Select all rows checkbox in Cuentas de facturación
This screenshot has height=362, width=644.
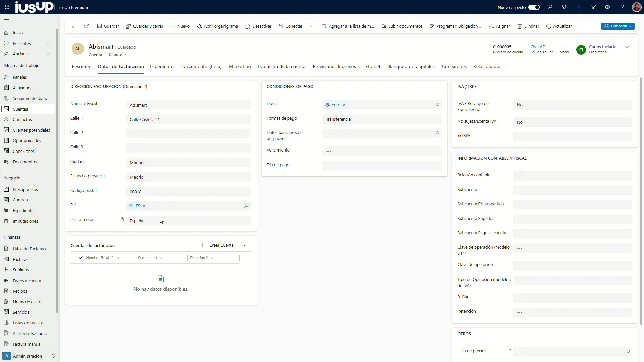[x=80, y=258]
